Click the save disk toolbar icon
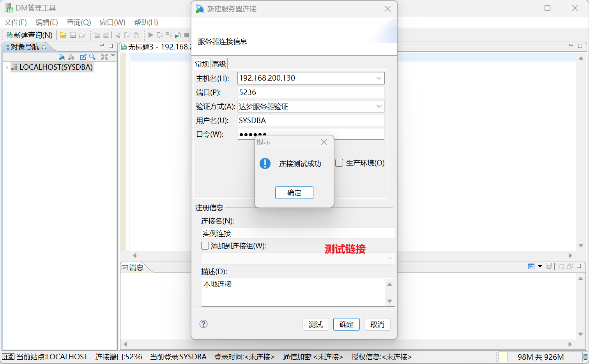Image resolution: width=589 pixels, height=364 pixels. pyautogui.click(x=73, y=35)
